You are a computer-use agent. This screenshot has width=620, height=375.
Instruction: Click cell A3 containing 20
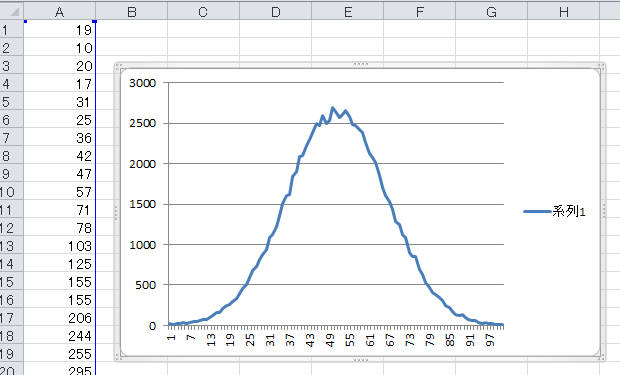(59, 65)
